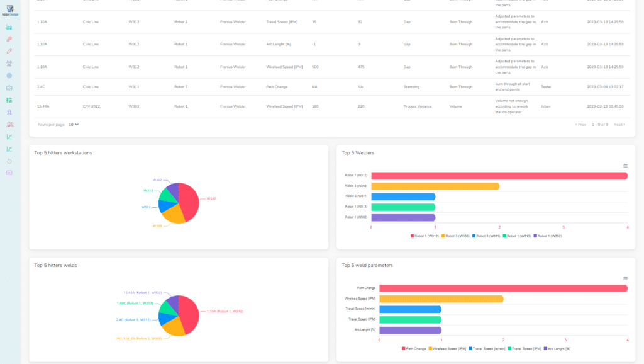
Task: Click the 1.10A slice in hitters welds pie
Action: coord(189,314)
